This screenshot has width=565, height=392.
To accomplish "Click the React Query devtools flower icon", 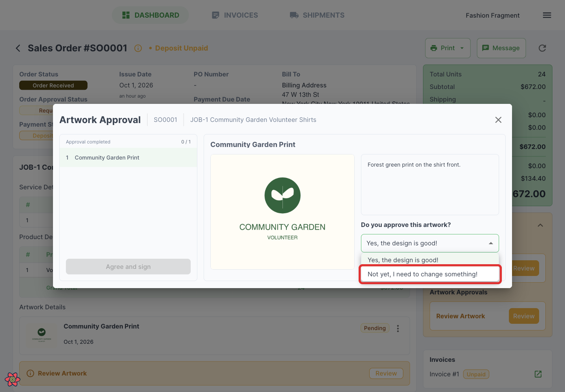I will tap(13, 379).
